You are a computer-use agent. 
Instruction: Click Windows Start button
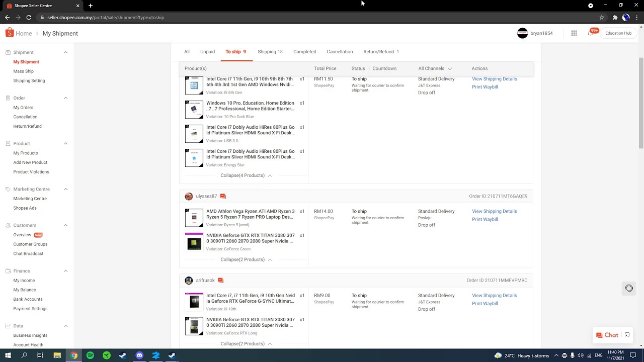[8, 355]
